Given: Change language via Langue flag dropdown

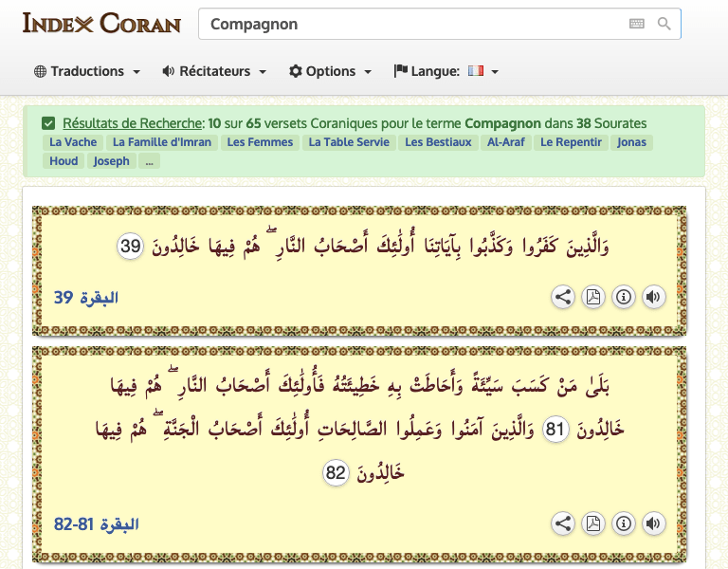Looking at the screenshot, I should click(446, 71).
